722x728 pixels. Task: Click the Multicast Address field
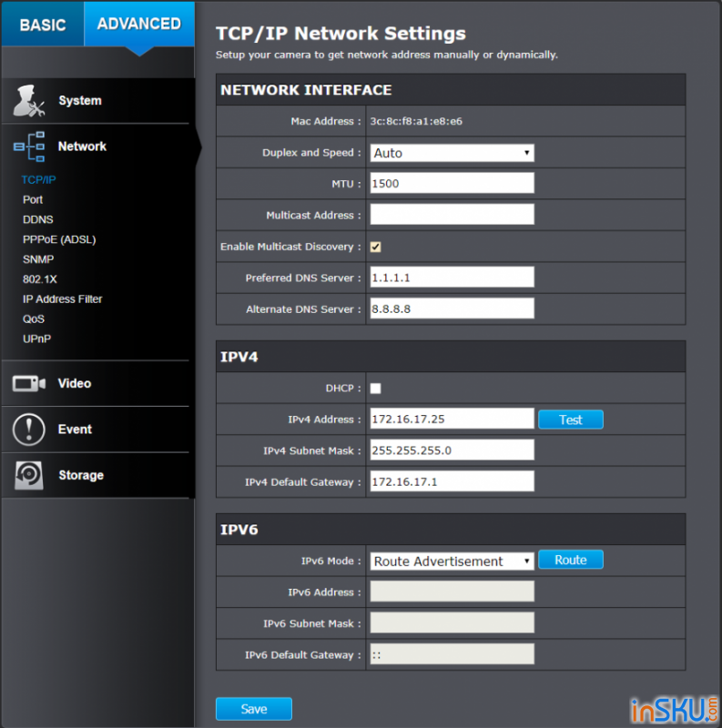(x=453, y=215)
